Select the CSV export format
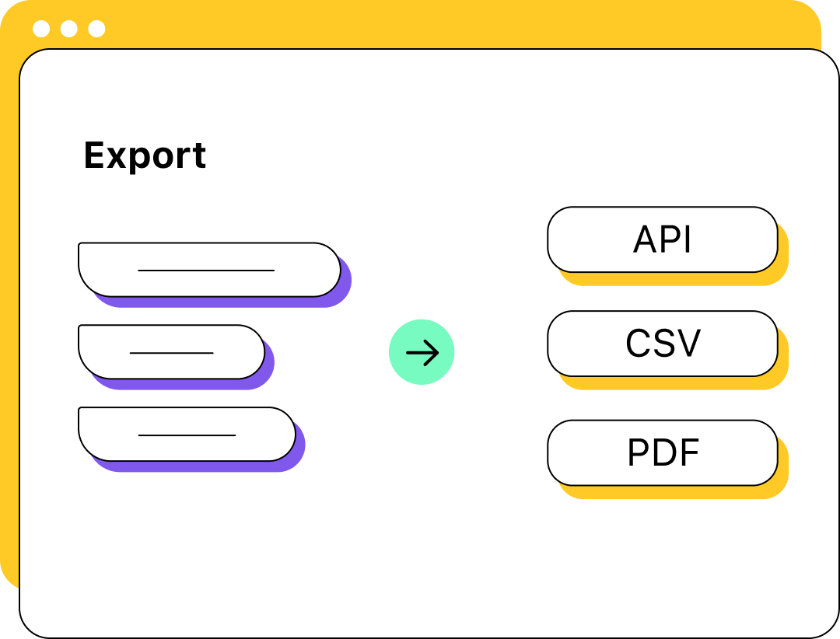840x639 pixels. (662, 344)
